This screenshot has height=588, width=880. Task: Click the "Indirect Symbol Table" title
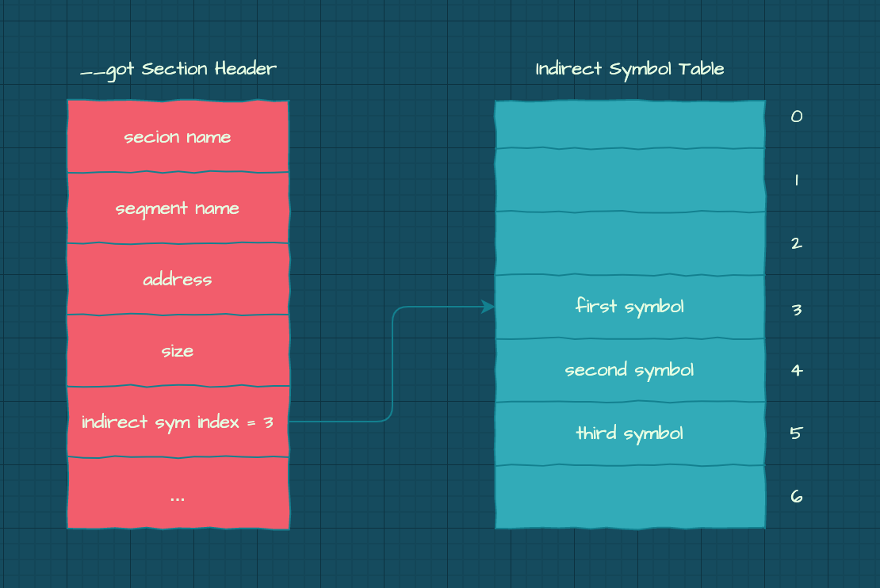click(x=629, y=70)
